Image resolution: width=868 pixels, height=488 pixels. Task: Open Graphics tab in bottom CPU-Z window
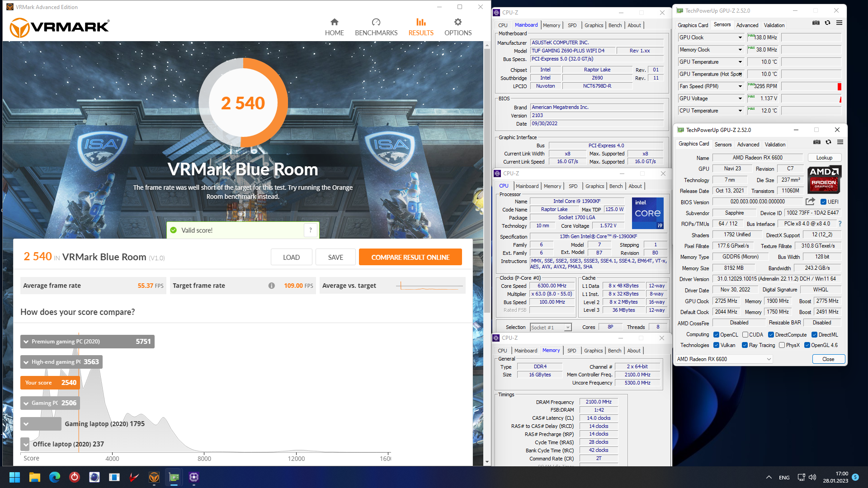tap(593, 351)
